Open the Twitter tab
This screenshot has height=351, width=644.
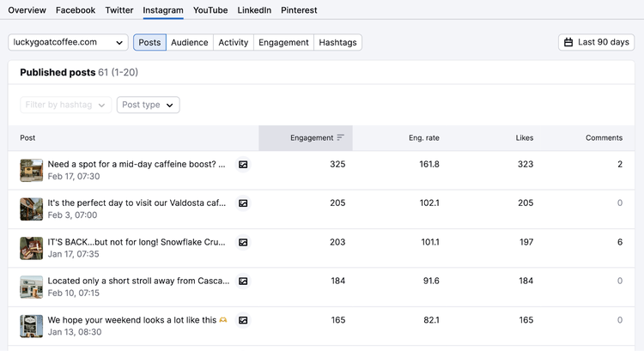pos(119,10)
